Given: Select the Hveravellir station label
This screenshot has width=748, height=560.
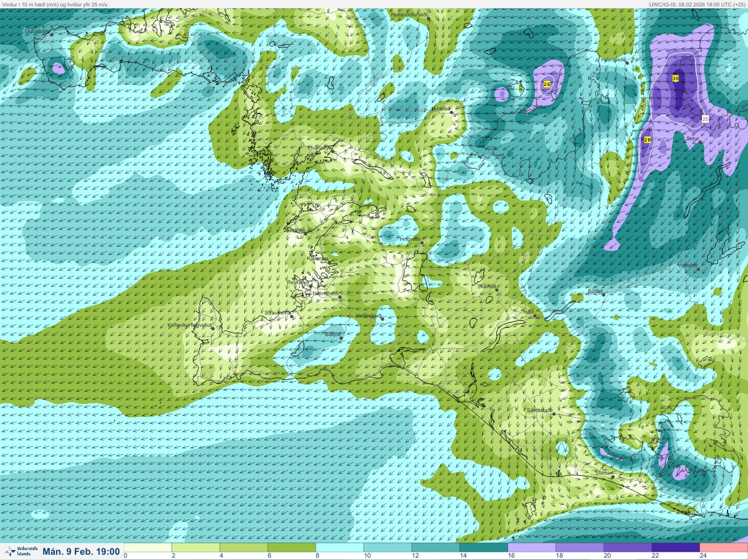Looking at the screenshot, I should coord(613,60).
